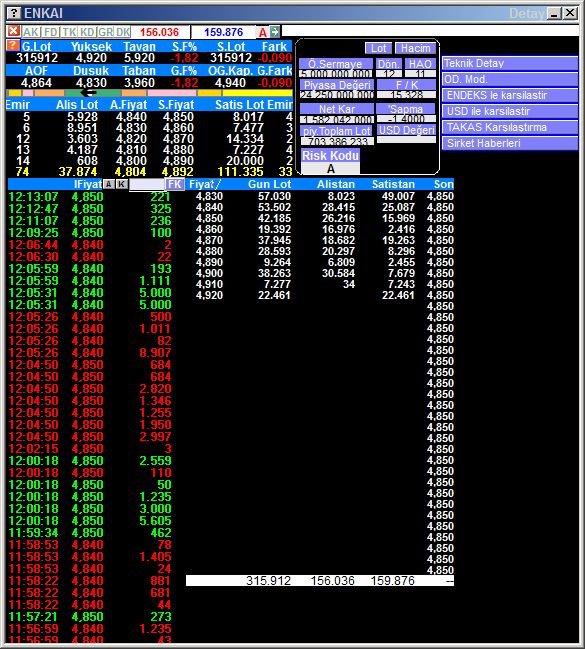
Task: Open Sirket Haberleri
Action: pos(510,143)
